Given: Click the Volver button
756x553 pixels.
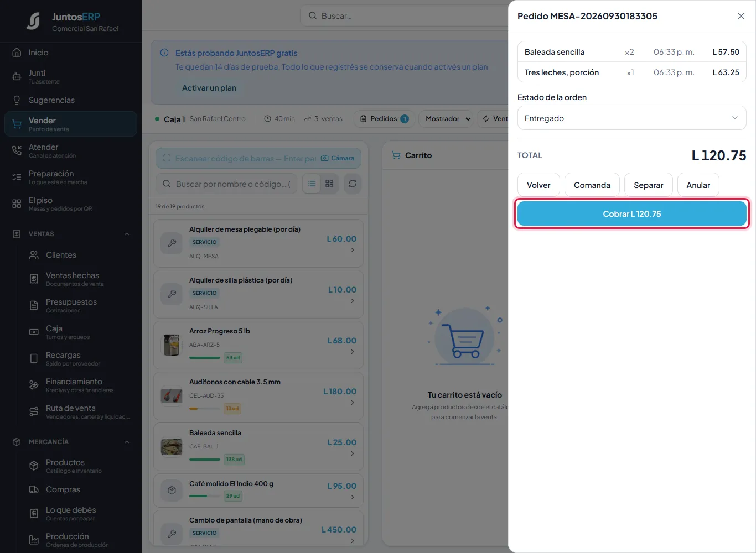Looking at the screenshot, I should 538,185.
